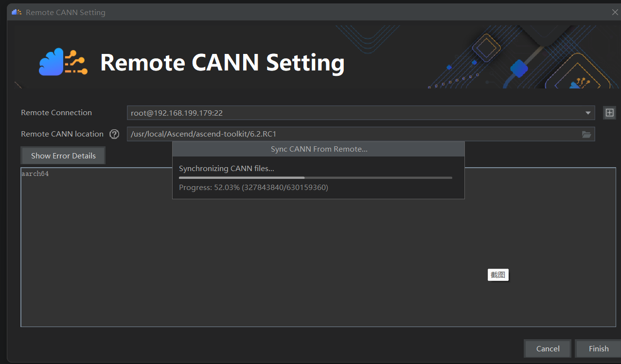Viewport: 621px width, 364px height.
Task: Click the Sync CANN From Remote popup title
Action: (319, 149)
